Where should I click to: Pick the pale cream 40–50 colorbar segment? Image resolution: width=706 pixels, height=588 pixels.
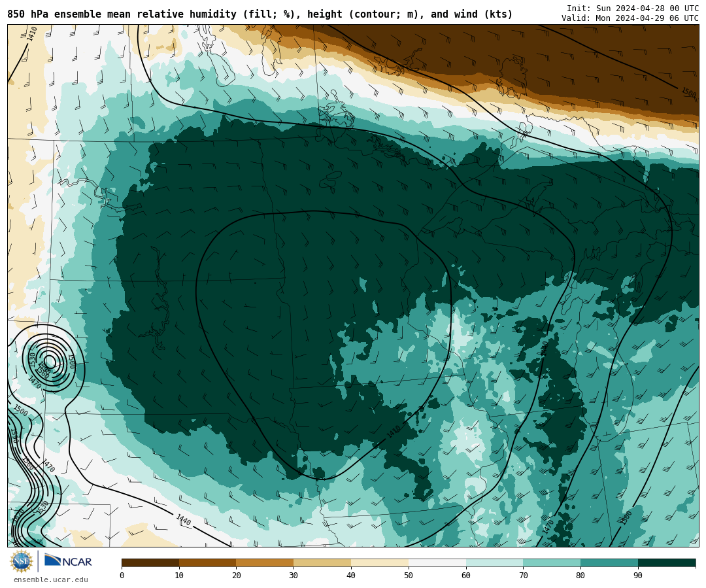pyautogui.click(x=380, y=562)
